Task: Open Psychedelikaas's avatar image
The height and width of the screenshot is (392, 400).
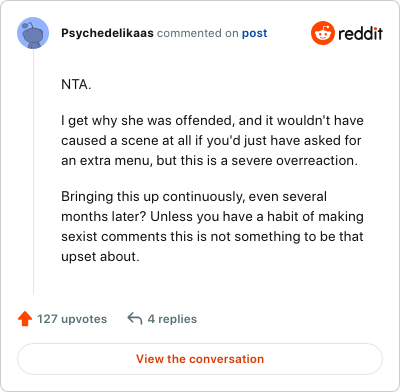Action: 33,33
